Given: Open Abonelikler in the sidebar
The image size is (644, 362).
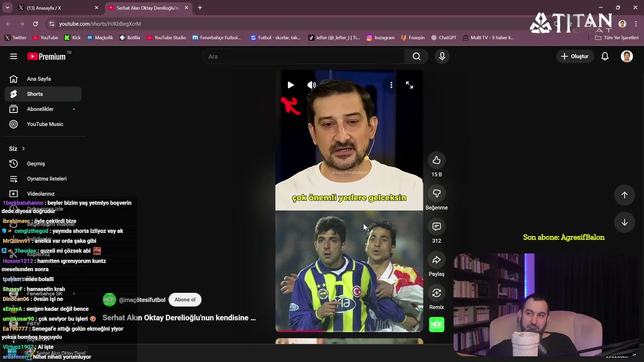Looking at the screenshot, I should point(43,109).
